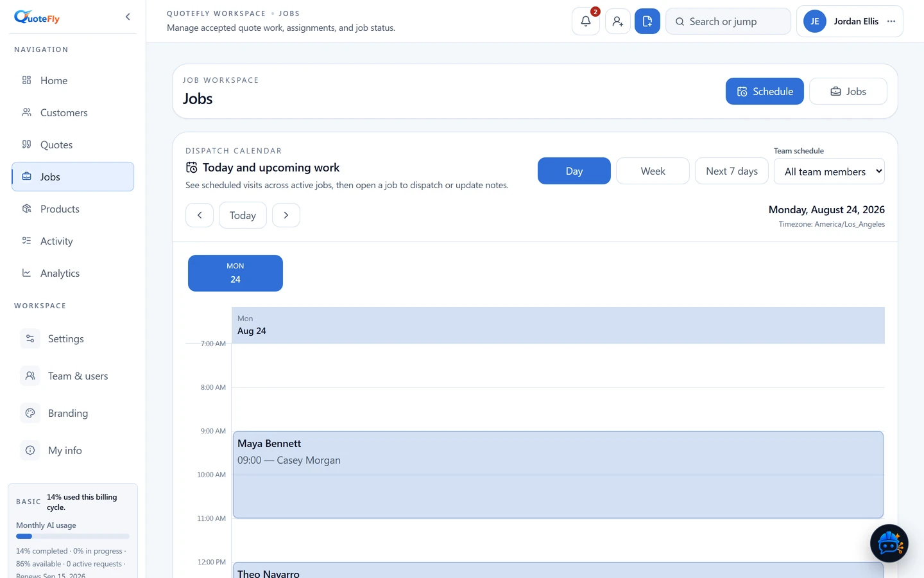Click the Monthly AI usage progress bar

73,536
